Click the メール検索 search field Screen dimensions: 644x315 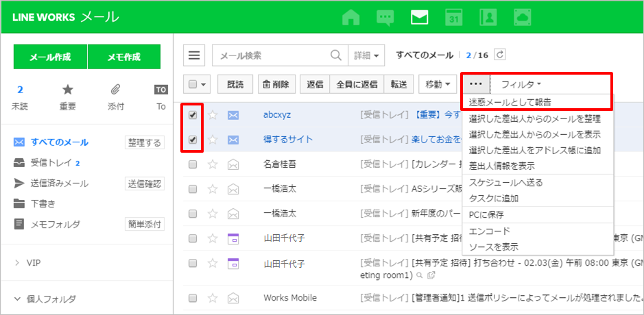click(271, 55)
